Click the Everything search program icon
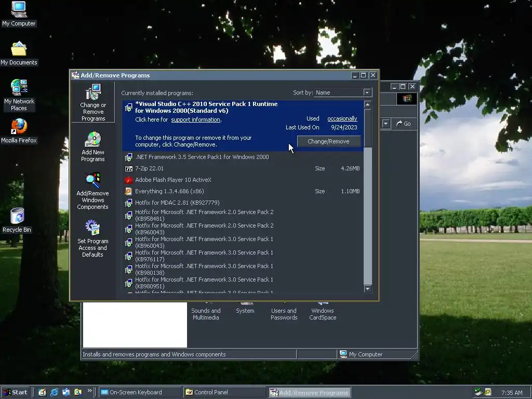Screen dimensions: 532x399 (129, 191)
